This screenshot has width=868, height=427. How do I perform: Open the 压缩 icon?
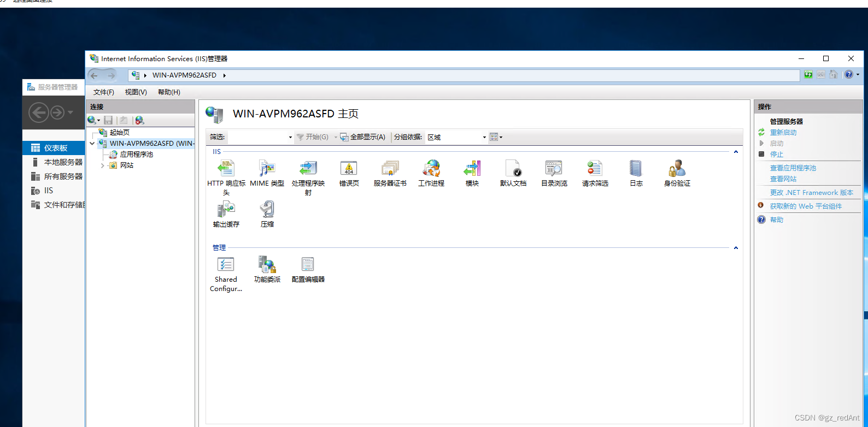[x=267, y=210]
